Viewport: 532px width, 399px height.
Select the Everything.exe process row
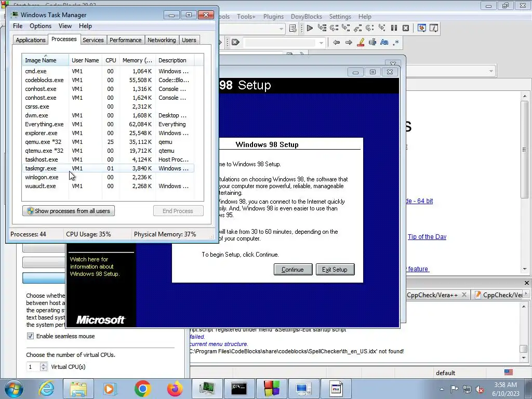coord(108,124)
